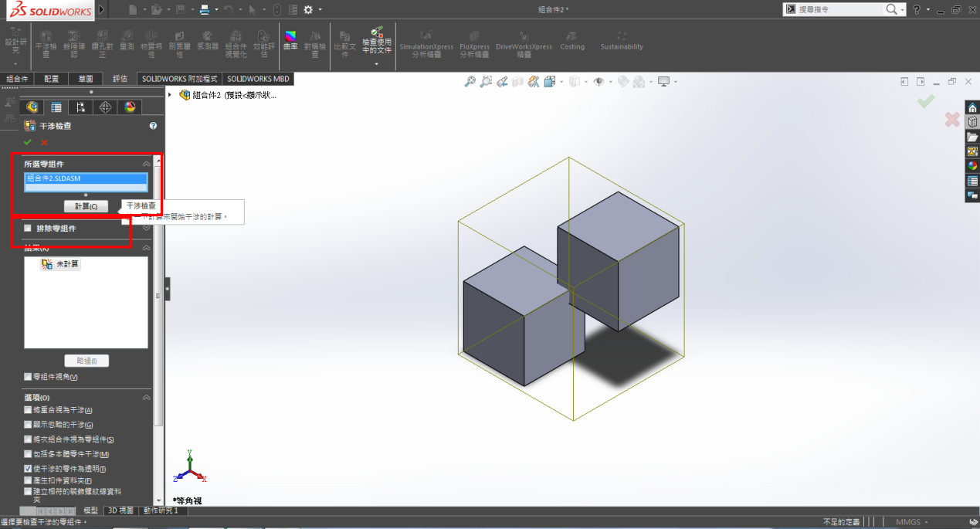Open the SOLIDWORKS 附加程式 tab
The height and width of the screenshot is (529, 980).
[x=179, y=79]
